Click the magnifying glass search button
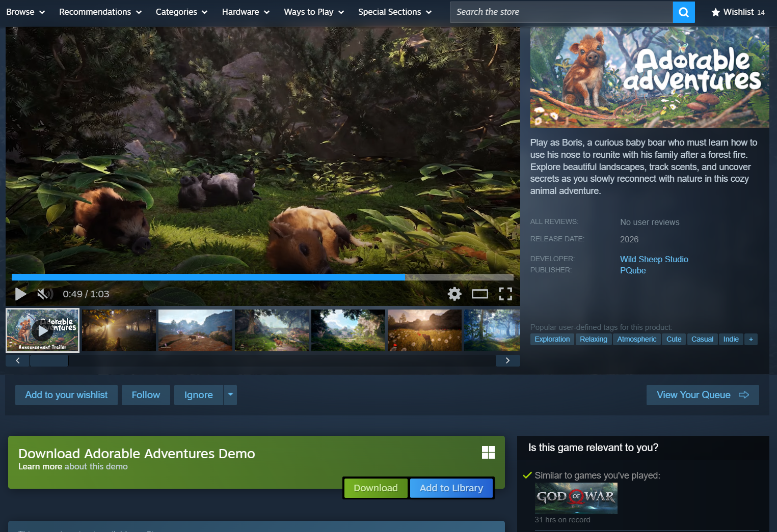Image resolution: width=777 pixels, height=532 pixels. click(x=684, y=12)
